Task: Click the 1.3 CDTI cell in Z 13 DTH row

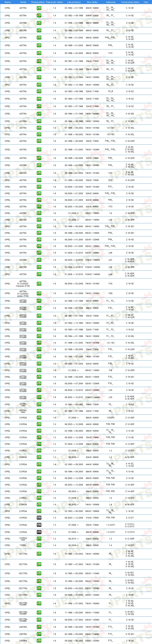Action: [110, 532]
